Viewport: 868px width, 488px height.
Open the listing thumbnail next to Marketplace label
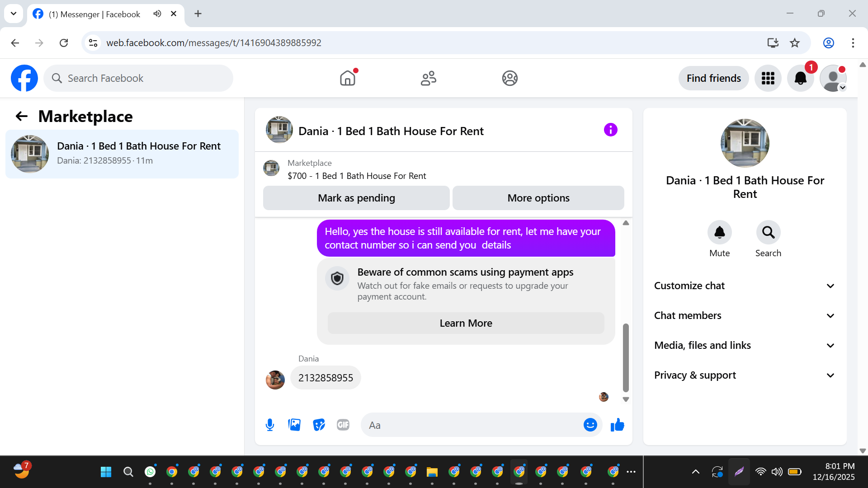click(x=271, y=168)
